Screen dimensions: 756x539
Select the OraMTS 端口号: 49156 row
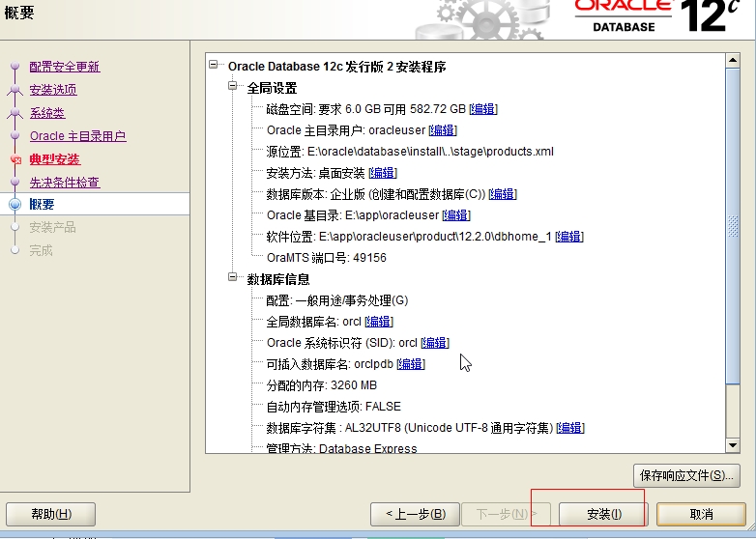327,257
